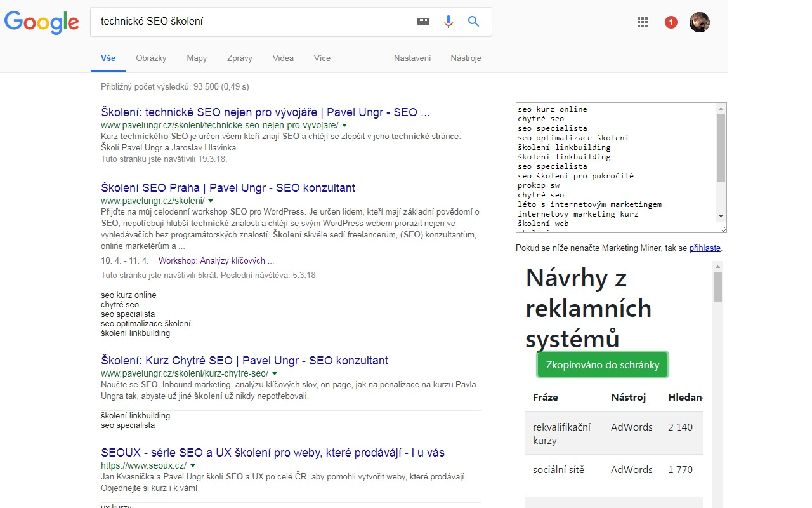Click the resize handle of keywords textarea

point(721,227)
